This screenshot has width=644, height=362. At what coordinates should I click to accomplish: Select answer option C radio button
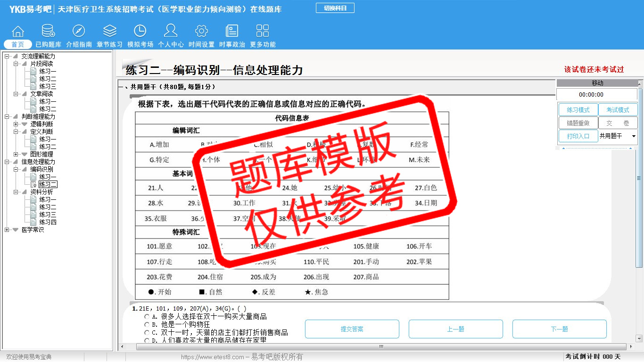(x=147, y=333)
